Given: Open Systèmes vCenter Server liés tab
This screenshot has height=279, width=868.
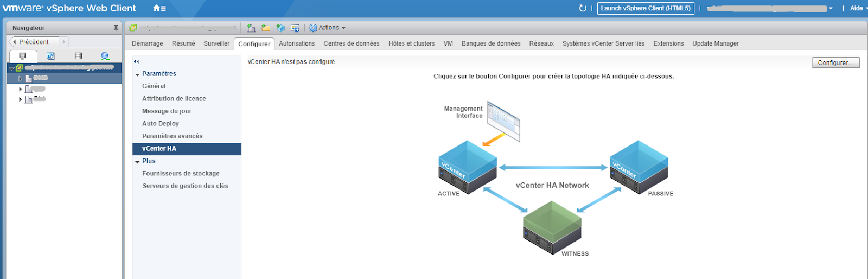Looking at the screenshot, I should pos(603,43).
